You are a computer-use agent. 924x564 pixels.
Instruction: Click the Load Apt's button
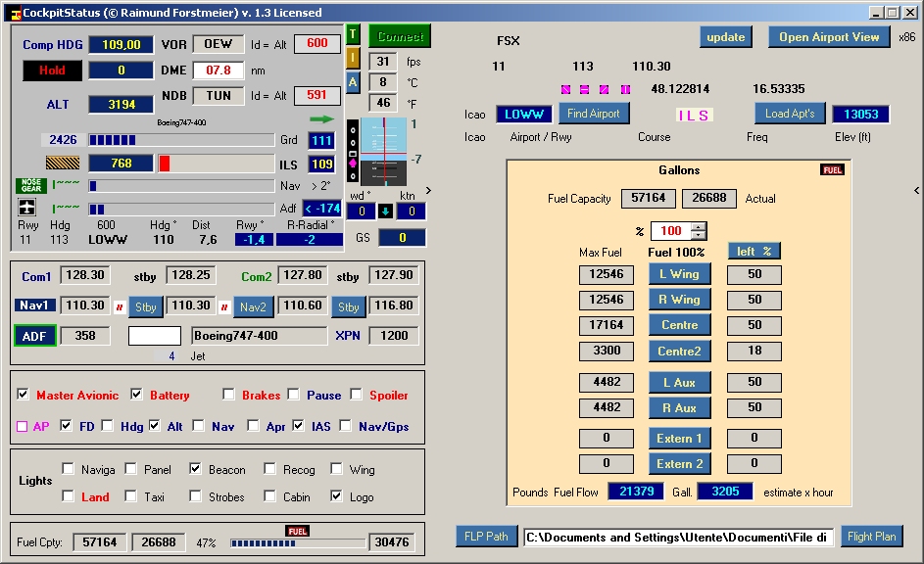click(790, 114)
